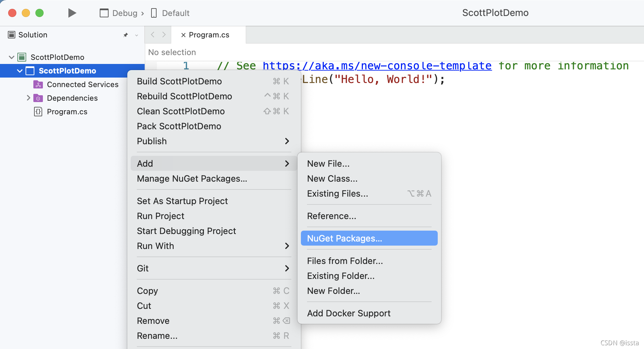This screenshot has width=644, height=349.
Task: Choose Clean ScottPlotDemo
Action: [214, 111]
